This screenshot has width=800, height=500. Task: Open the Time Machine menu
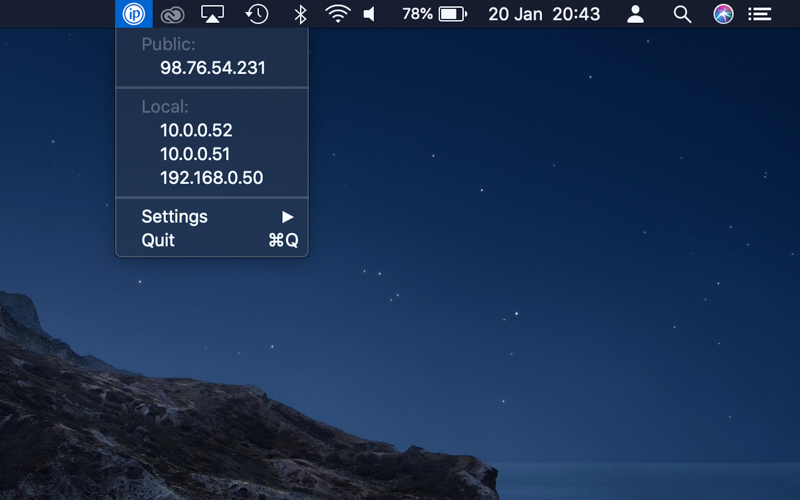tap(257, 14)
